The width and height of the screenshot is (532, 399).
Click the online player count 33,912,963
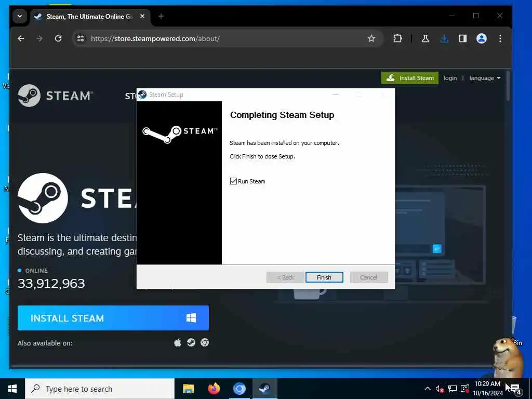51,283
